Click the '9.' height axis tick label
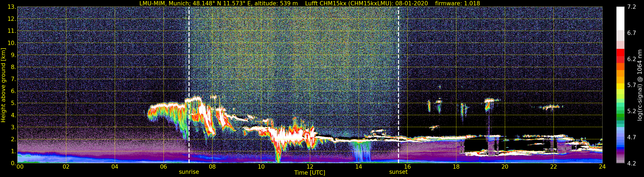This screenshot has width=644, height=177. 13,55
